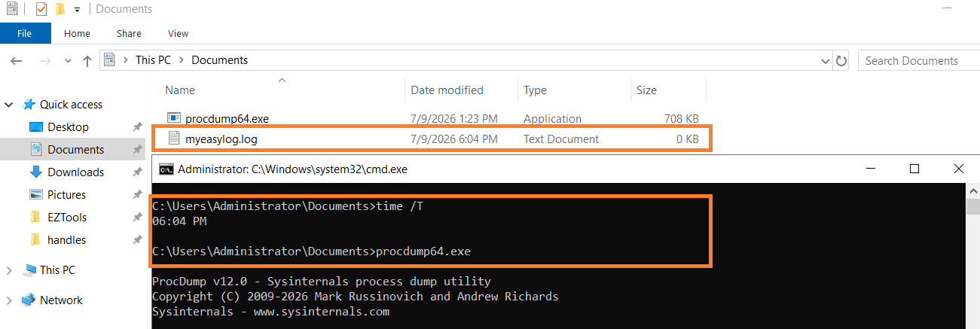Go up one folder level
Viewport: 980px width, 329px height.
87,60
